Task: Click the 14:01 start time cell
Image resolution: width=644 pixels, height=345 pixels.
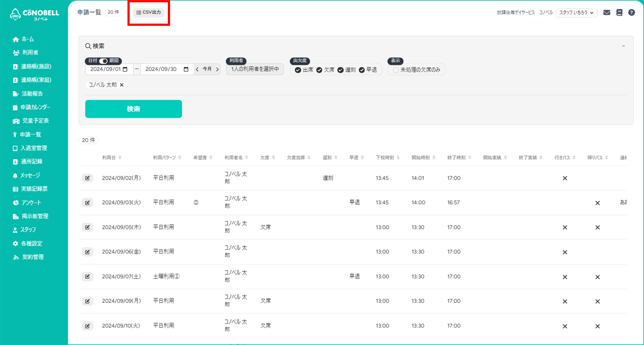Action: point(418,178)
